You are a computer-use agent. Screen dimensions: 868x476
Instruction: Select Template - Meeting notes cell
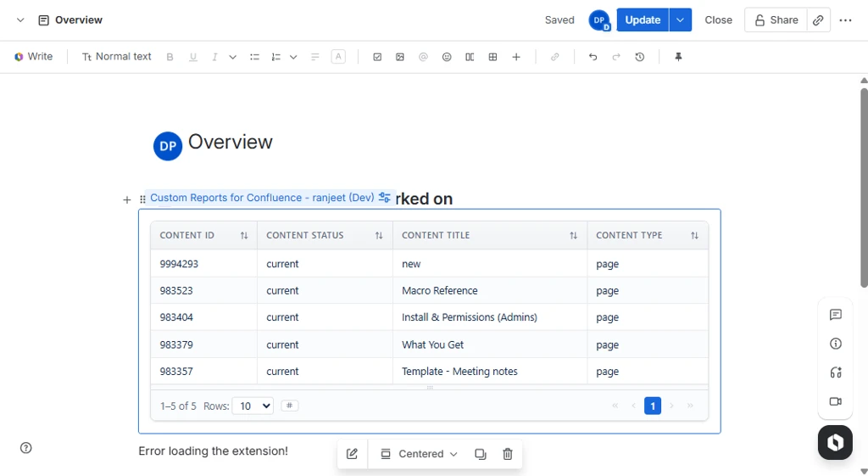pyautogui.click(x=490, y=372)
